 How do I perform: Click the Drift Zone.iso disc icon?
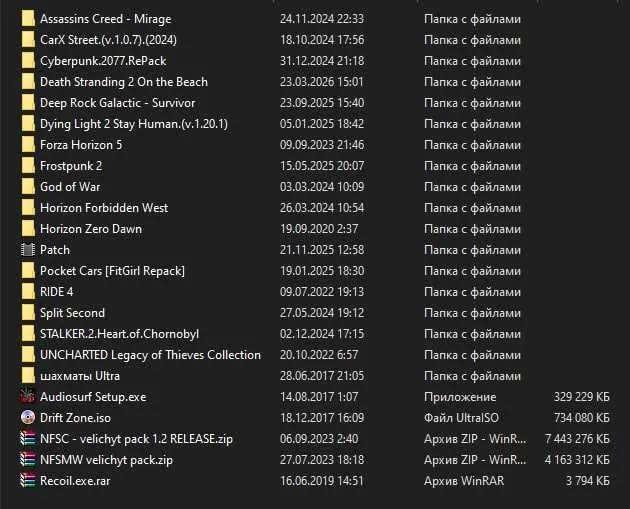(x=28, y=418)
